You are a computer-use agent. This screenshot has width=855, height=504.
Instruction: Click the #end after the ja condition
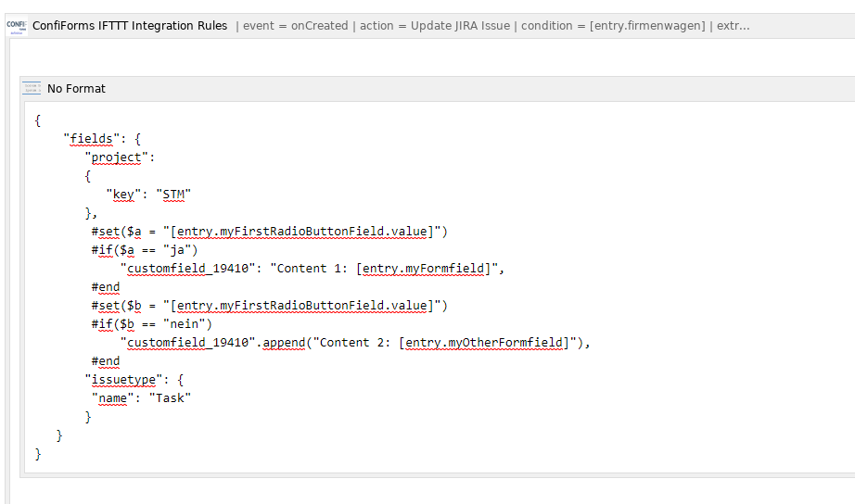(105, 287)
